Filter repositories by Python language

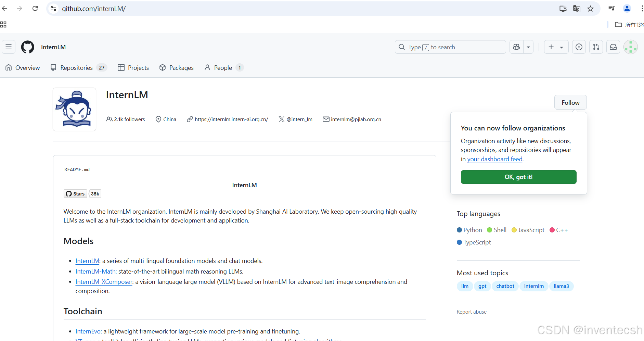(x=469, y=230)
